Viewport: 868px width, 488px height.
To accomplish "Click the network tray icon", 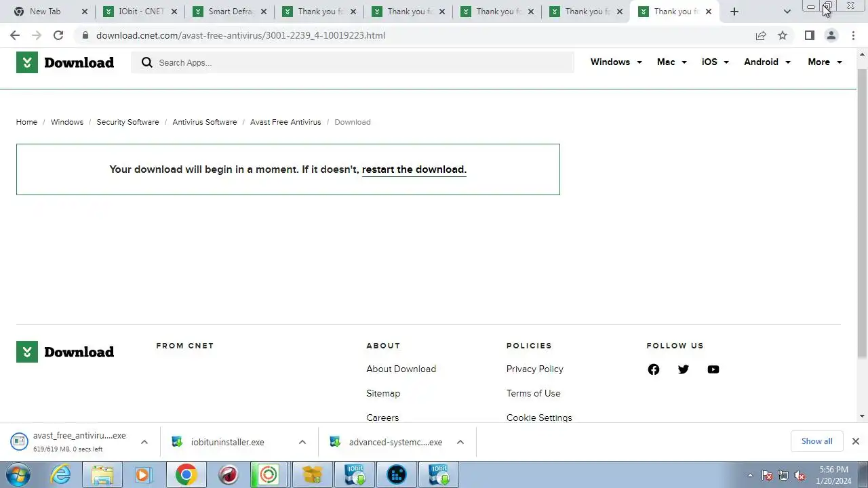I will click(783, 475).
